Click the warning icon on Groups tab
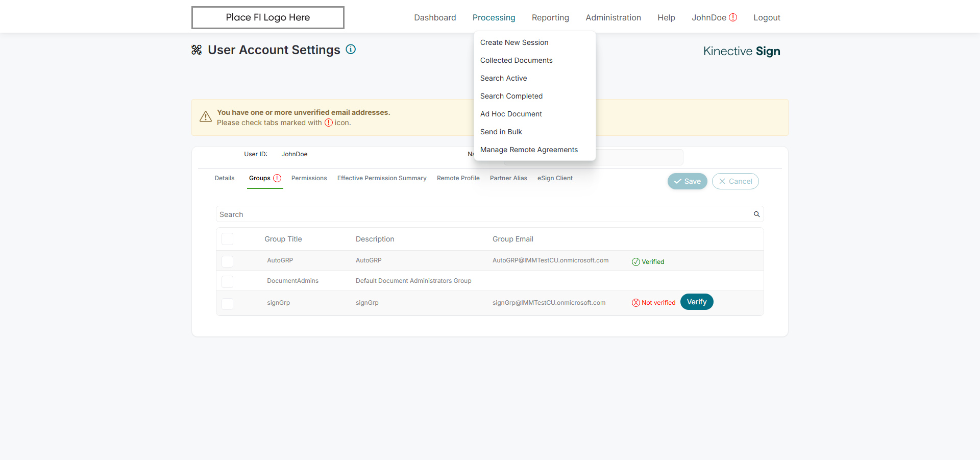 pyautogui.click(x=277, y=178)
